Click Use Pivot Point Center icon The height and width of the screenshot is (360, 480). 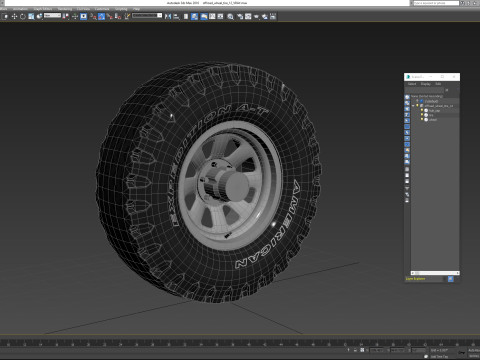point(66,16)
